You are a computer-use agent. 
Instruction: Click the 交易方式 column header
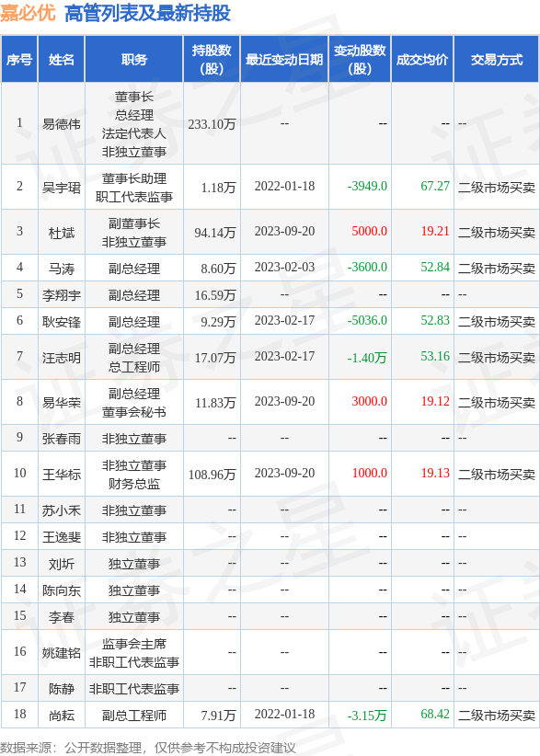[497, 60]
